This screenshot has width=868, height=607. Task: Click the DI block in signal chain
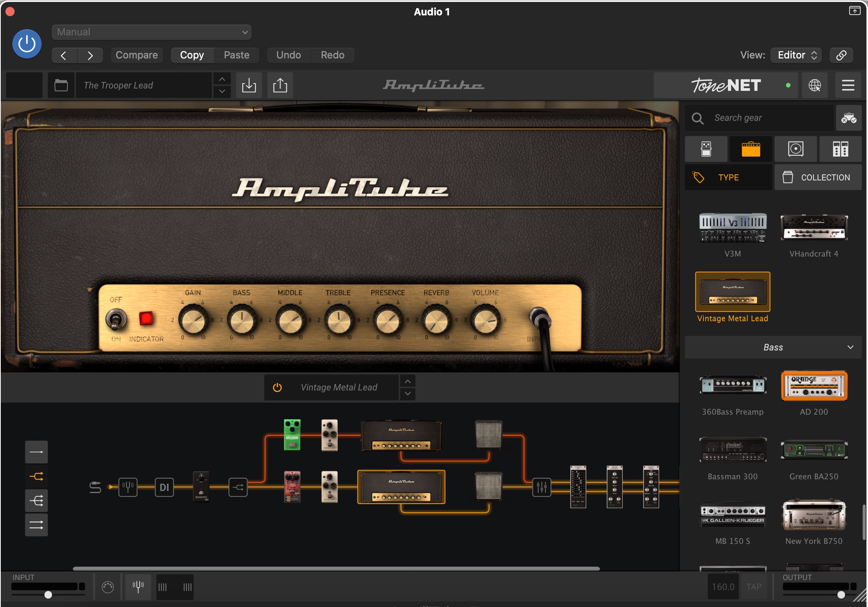(x=164, y=487)
